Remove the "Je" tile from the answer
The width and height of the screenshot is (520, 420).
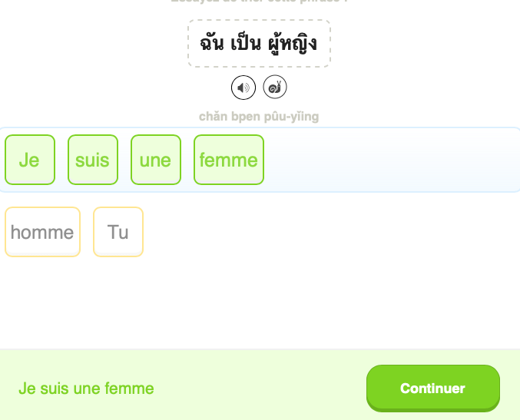(30, 160)
